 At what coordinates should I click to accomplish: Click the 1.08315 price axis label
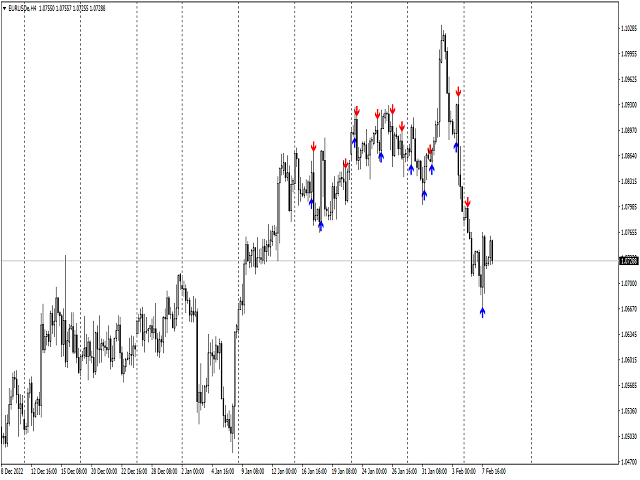point(629,181)
